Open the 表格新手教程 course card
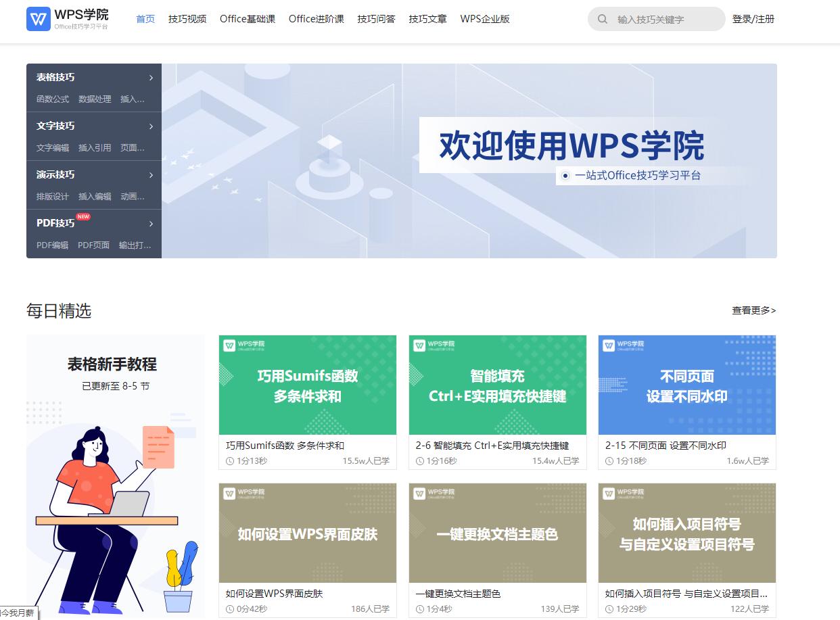This screenshot has height=620, width=840. (x=115, y=473)
